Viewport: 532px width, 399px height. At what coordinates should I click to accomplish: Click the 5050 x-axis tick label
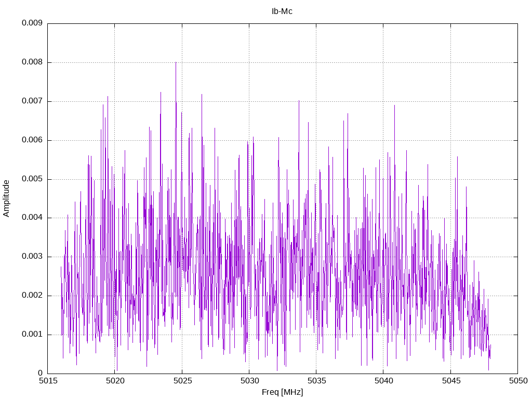pos(518,381)
